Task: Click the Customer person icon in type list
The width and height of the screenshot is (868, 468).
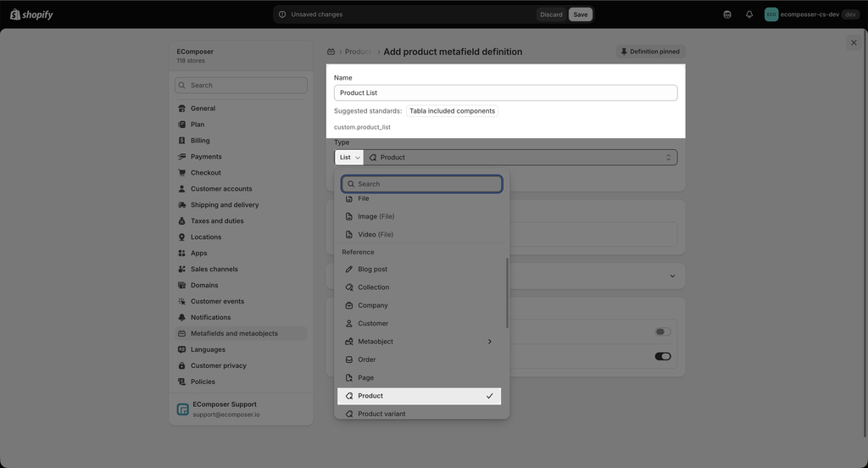Action: [348, 324]
